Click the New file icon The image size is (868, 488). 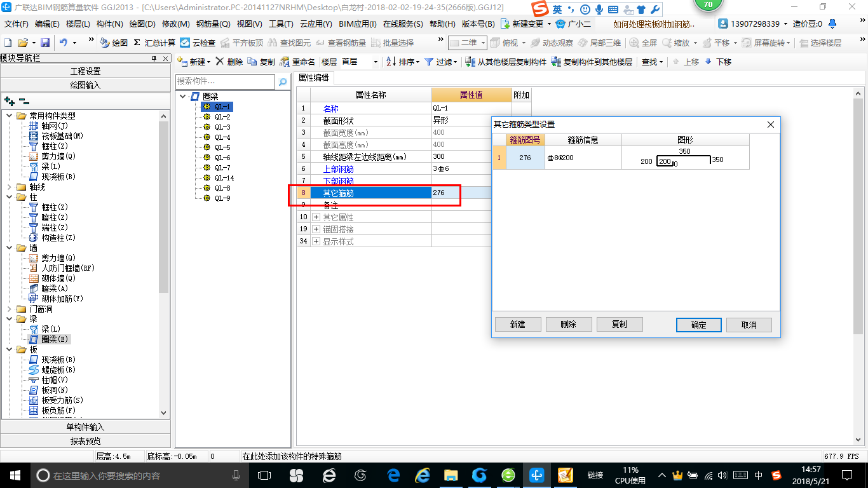(x=8, y=43)
